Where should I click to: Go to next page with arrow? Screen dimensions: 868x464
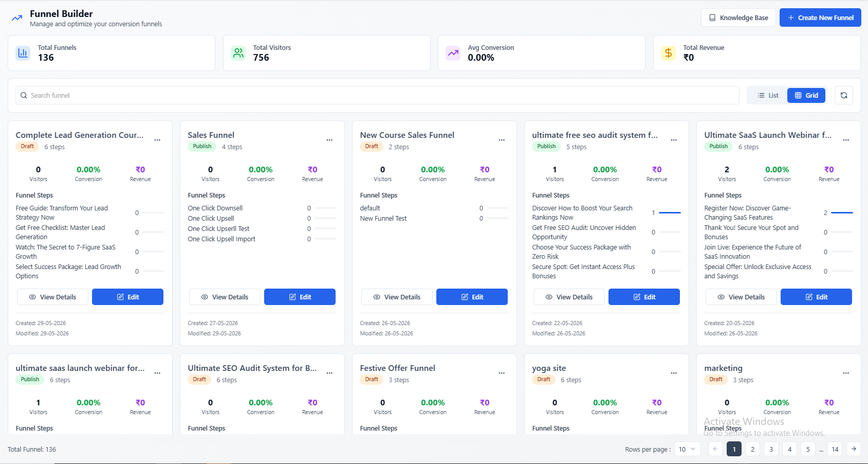pos(854,449)
